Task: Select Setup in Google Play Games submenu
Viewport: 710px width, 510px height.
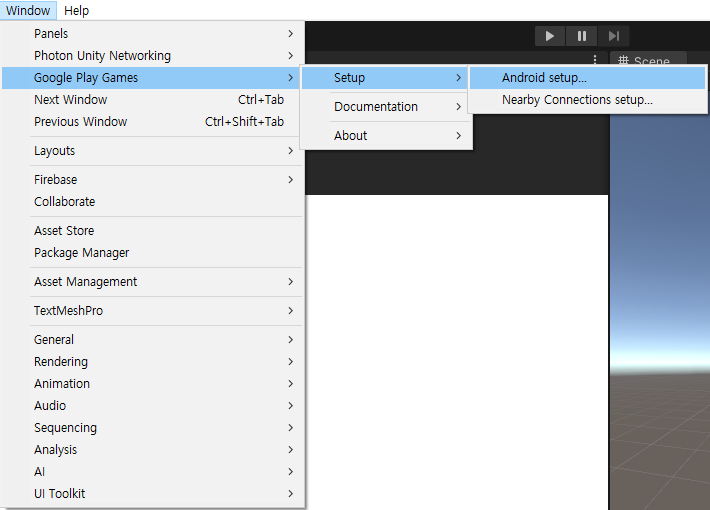Action: [384, 77]
